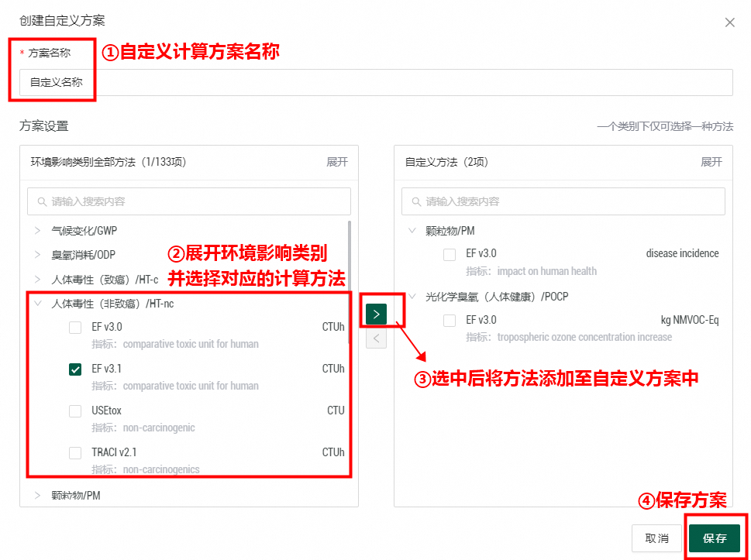Click search magnifier in left methods panel
This screenshot has height=560, width=751.
tap(42, 201)
